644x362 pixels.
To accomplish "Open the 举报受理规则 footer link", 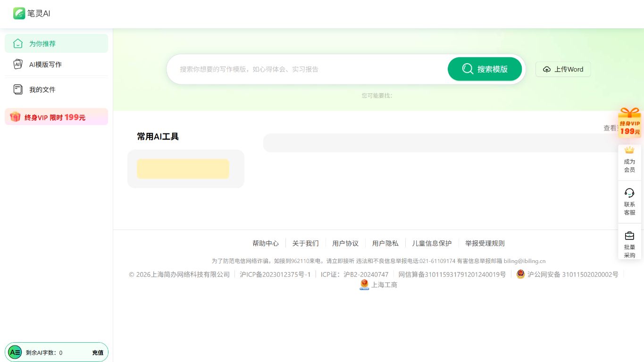I will point(485,243).
